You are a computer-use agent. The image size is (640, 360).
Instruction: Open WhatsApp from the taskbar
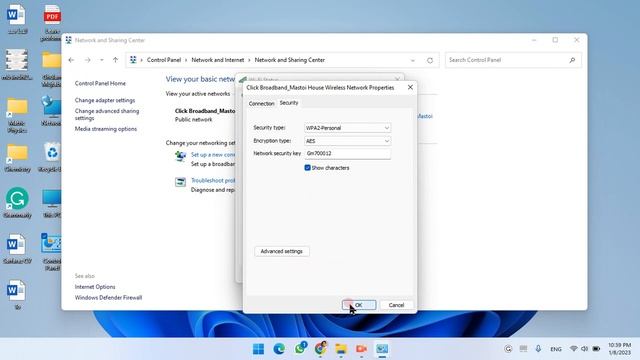click(300, 349)
